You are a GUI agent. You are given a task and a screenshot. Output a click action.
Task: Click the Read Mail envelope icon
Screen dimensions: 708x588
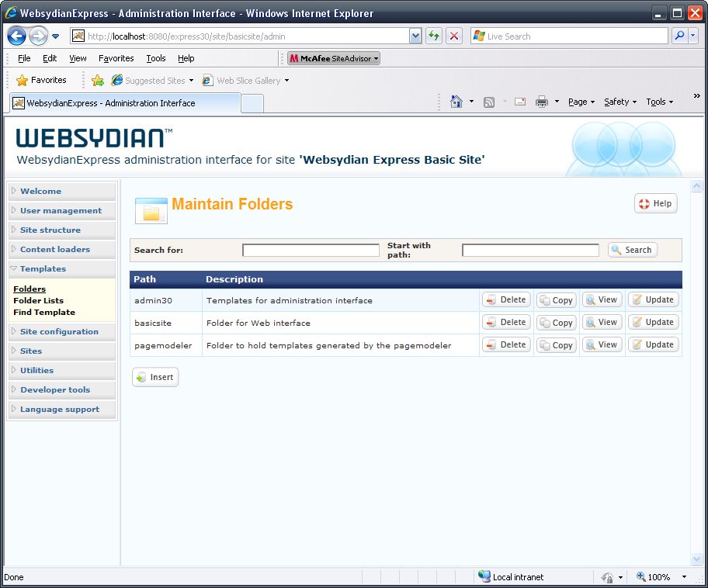tap(520, 102)
